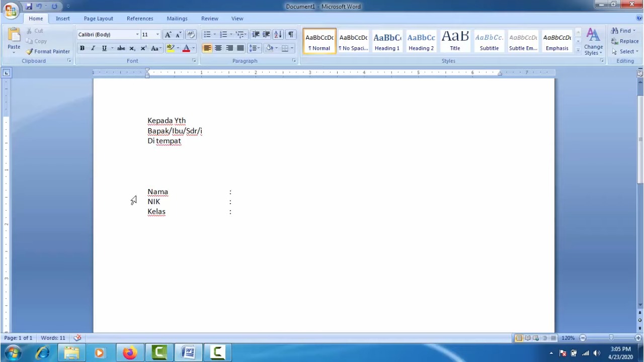Click zoom slider handle
Screen dimensions: 644x362
click(x=611, y=338)
